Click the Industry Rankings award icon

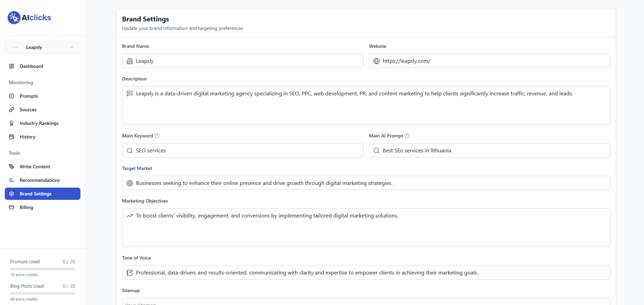point(12,123)
